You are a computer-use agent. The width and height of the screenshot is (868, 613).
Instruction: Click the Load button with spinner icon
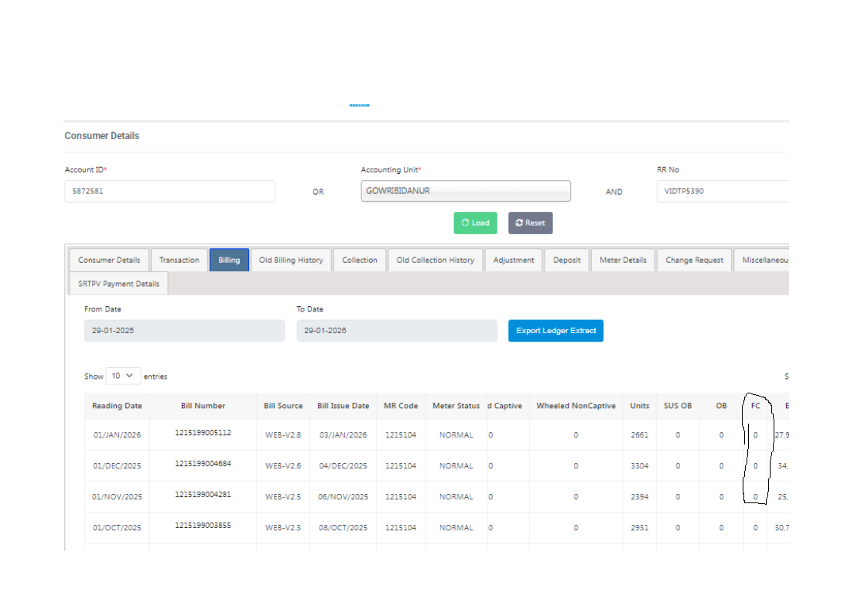pyautogui.click(x=475, y=223)
